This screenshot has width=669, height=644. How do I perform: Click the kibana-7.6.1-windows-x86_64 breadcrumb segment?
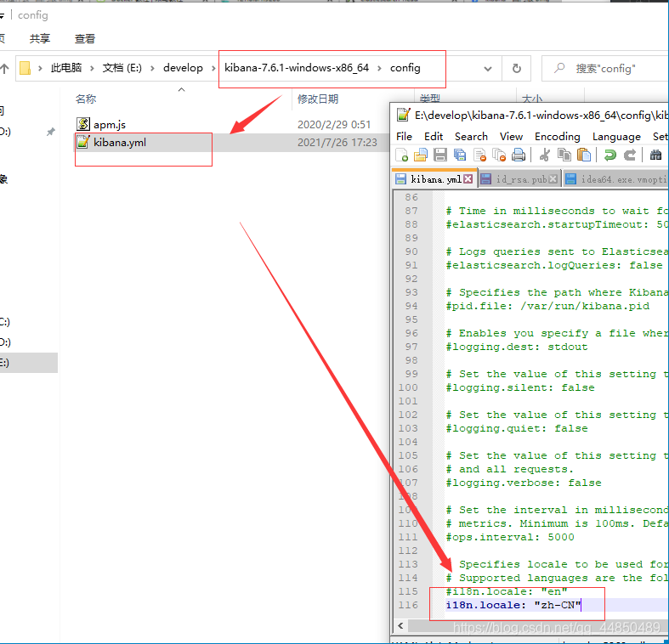click(297, 68)
